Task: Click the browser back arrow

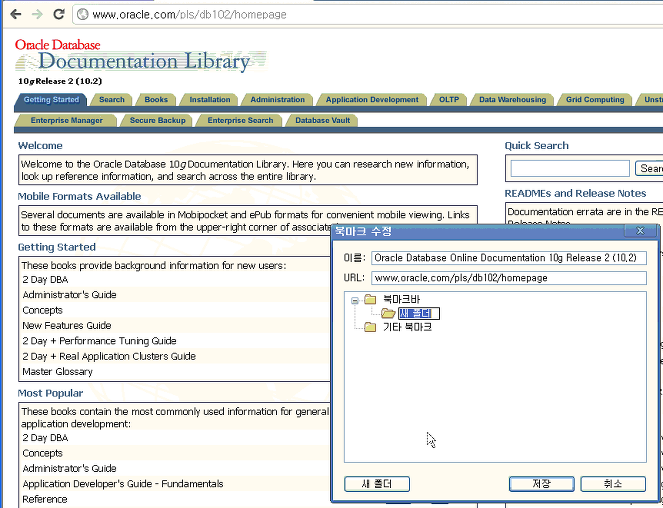Action: click(16, 14)
